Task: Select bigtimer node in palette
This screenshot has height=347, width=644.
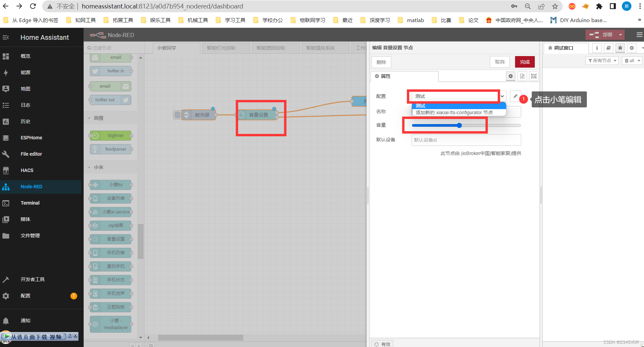Action: (x=111, y=135)
